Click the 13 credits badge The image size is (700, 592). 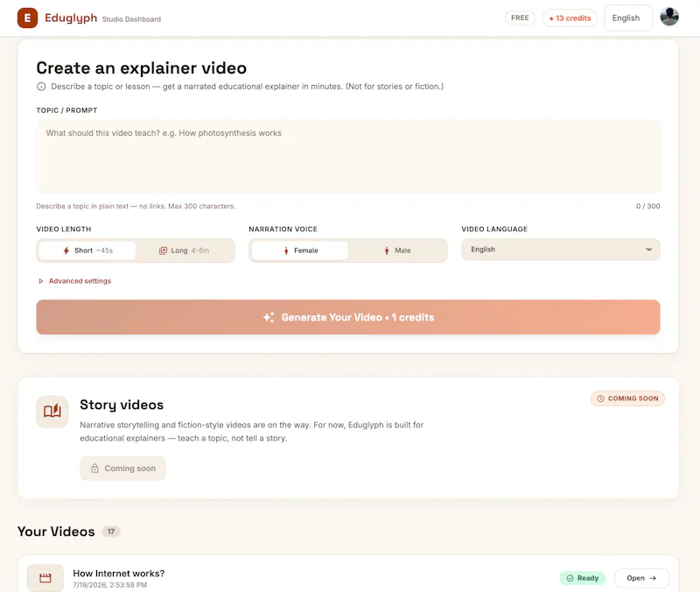point(570,18)
